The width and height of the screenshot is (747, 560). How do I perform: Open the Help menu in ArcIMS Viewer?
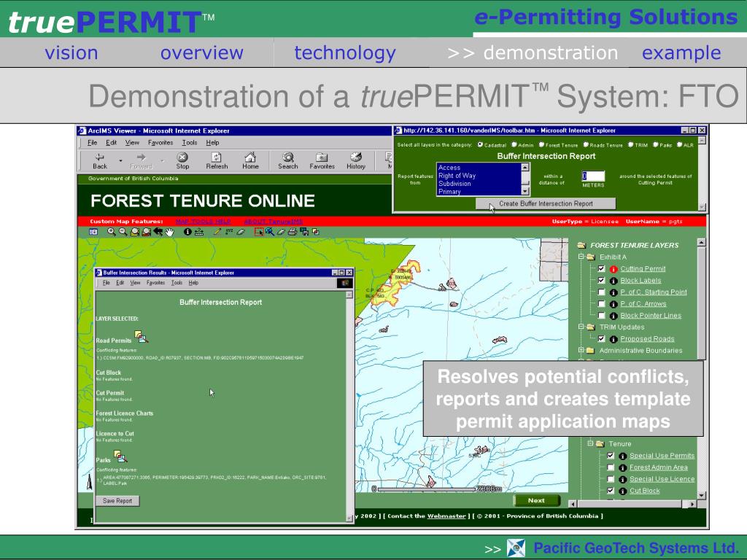212,142
